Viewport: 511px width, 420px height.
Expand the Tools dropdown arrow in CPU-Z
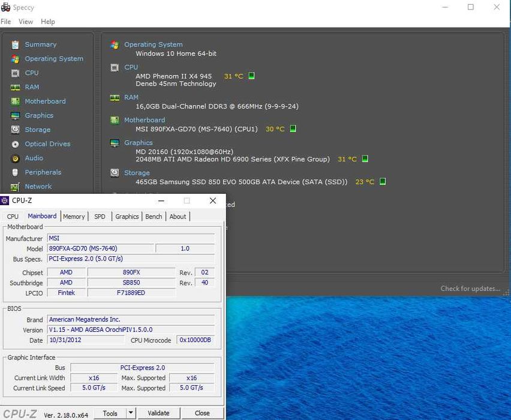pyautogui.click(x=131, y=413)
